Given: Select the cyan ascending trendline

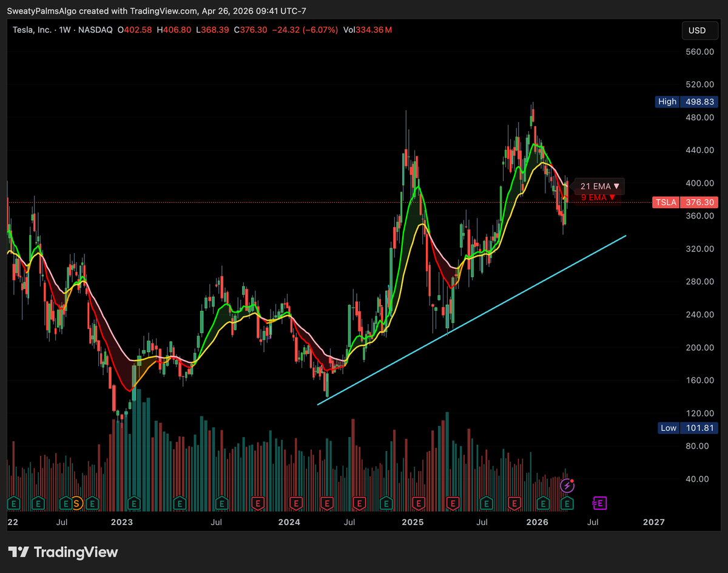Looking at the screenshot, I should 472,319.
